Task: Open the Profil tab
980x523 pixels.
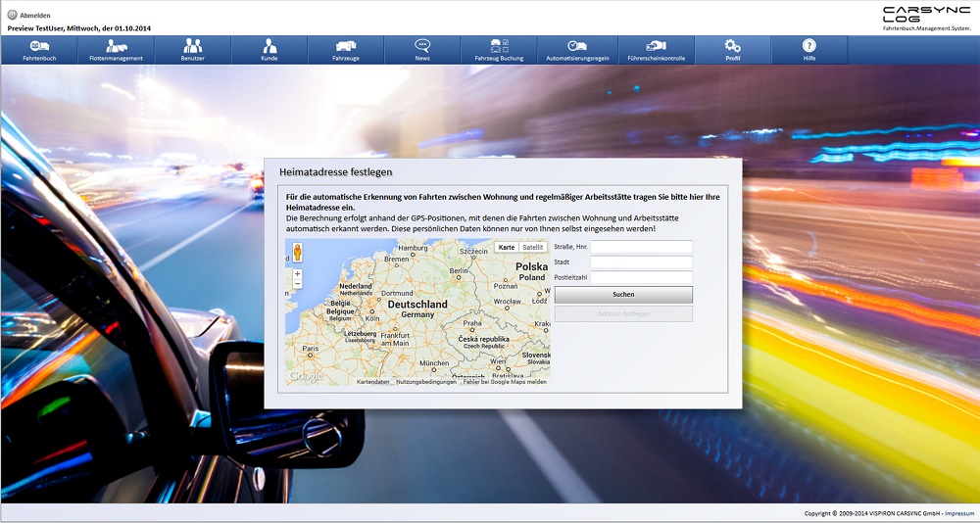Action: [x=732, y=50]
